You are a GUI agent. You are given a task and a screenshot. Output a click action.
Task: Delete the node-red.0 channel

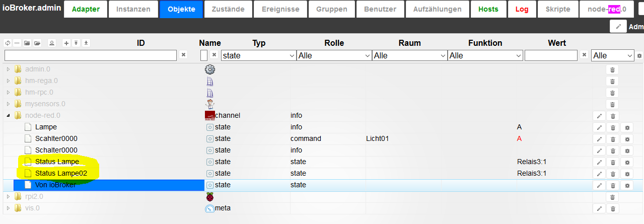tap(612, 116)
